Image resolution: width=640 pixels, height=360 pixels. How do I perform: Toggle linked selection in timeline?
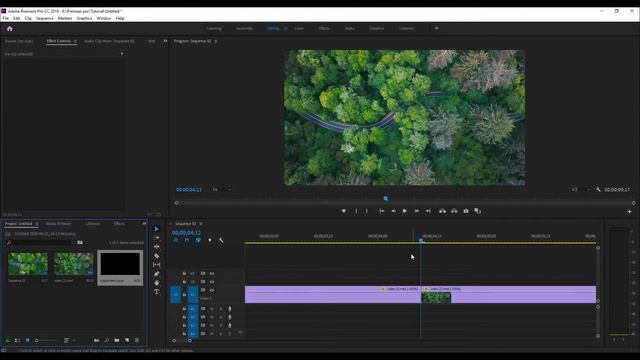[x=198, y=240]
